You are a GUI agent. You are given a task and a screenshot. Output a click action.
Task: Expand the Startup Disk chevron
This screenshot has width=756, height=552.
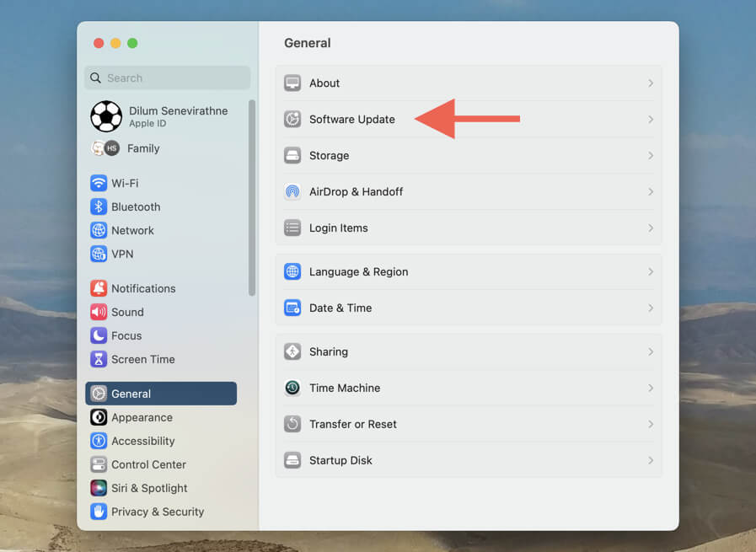(651, 460)
